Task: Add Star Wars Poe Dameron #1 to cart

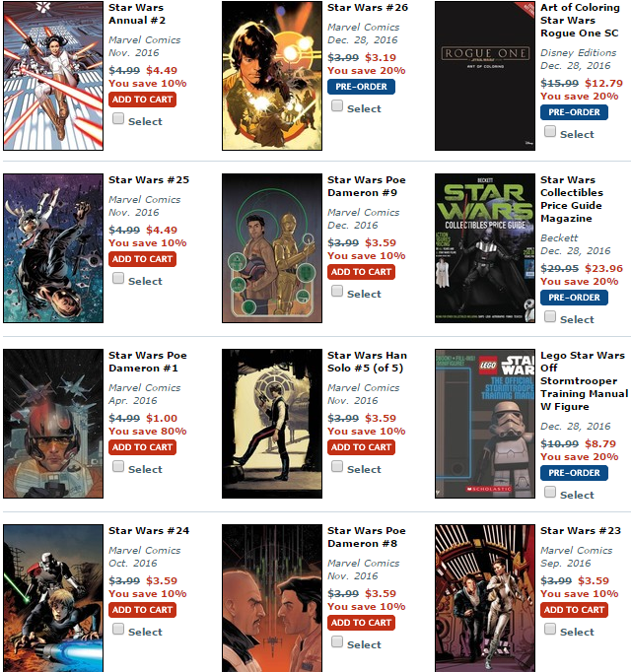Action: click(x=142, y=447)
